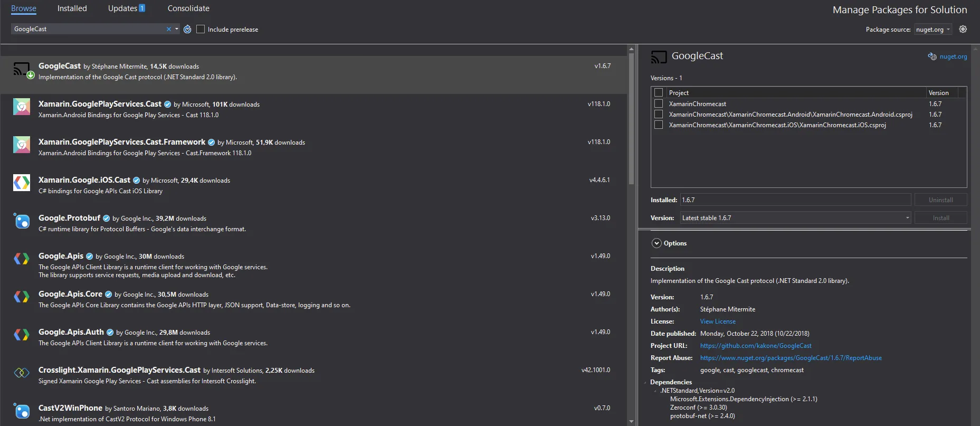Select the Google.Protobuf package title
This screenshot has height=426, width=980.
coord(69,218)
